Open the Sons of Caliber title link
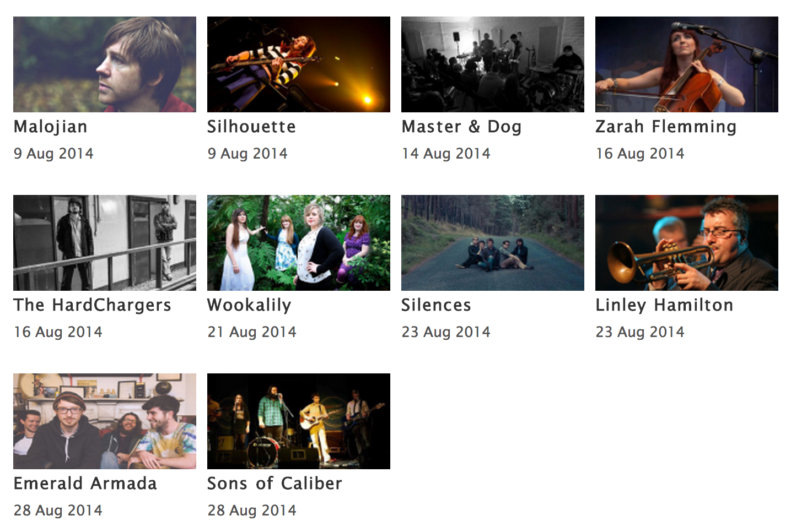Viewport: 807px width, 532px height. (x=275, y=484)
